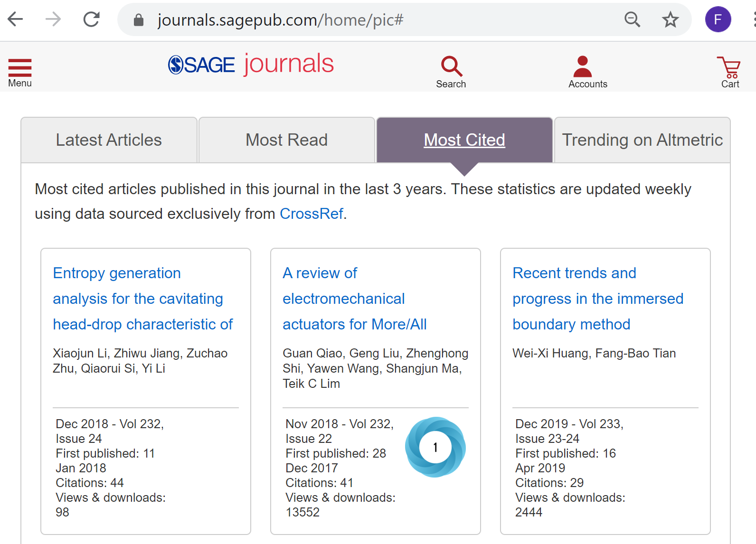The width and height of the screenshot is (756, 544).
Task: Click the SAGE journals logo
Action: pyautogui.click(x=251, y=65)
